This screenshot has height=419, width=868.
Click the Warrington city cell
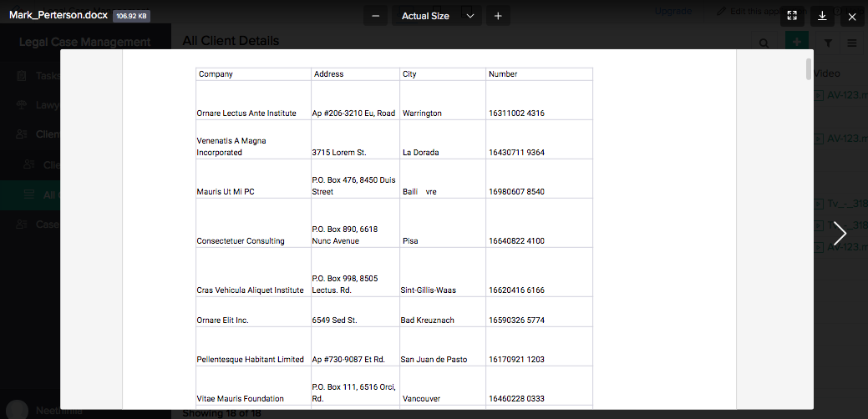443,100
